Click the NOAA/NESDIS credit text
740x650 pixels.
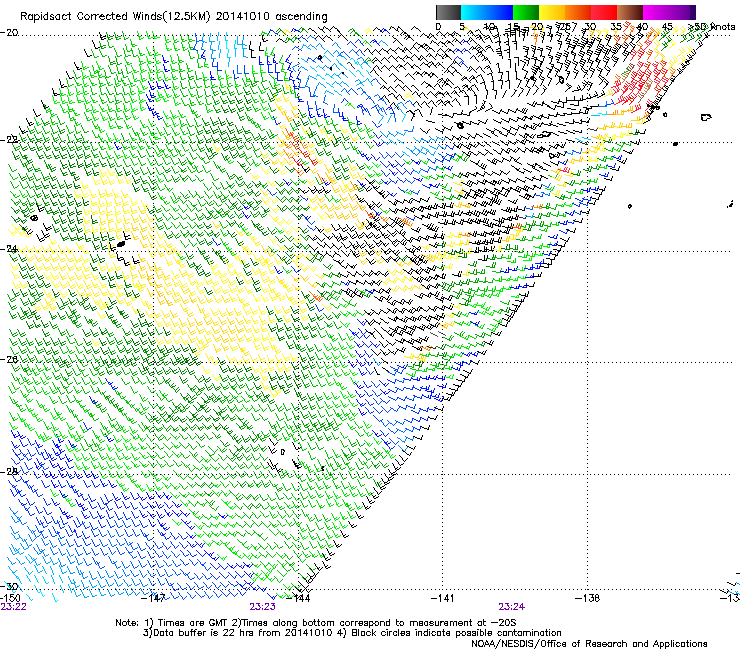pos(589,644)
